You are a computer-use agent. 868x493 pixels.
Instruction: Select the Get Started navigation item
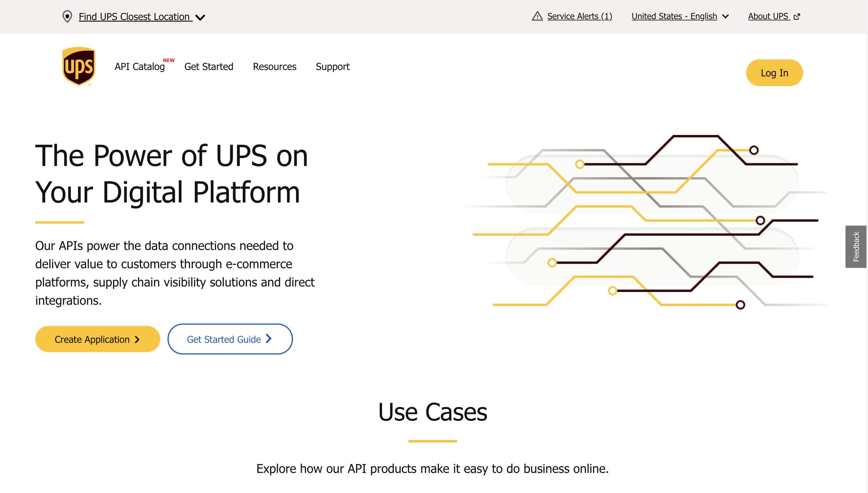[x=209, y=67]
